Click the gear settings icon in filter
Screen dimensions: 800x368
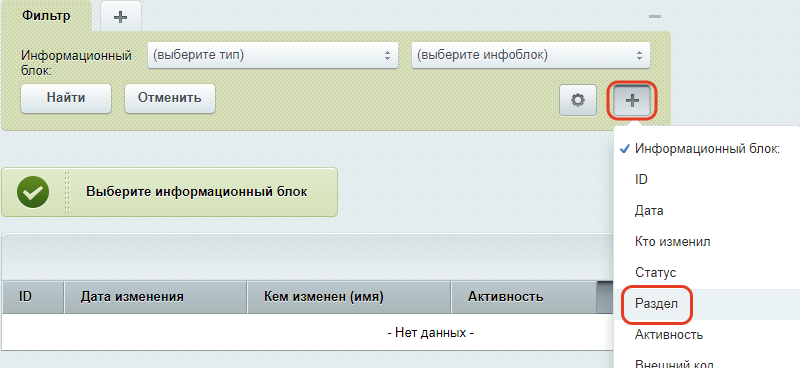pos(578,100)
